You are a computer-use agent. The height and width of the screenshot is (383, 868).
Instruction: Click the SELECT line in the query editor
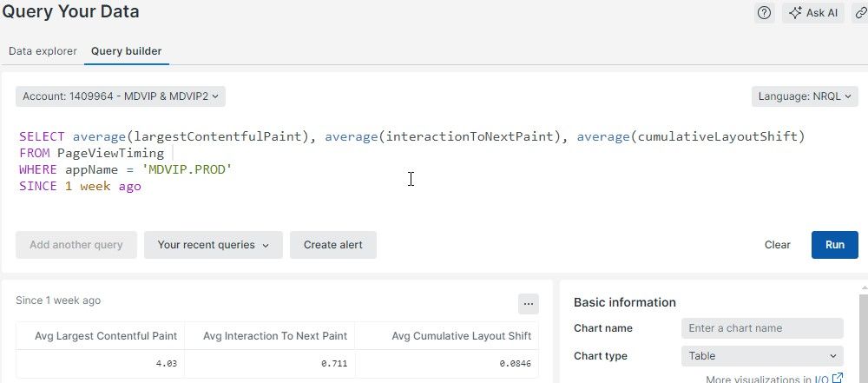point(411,136)
